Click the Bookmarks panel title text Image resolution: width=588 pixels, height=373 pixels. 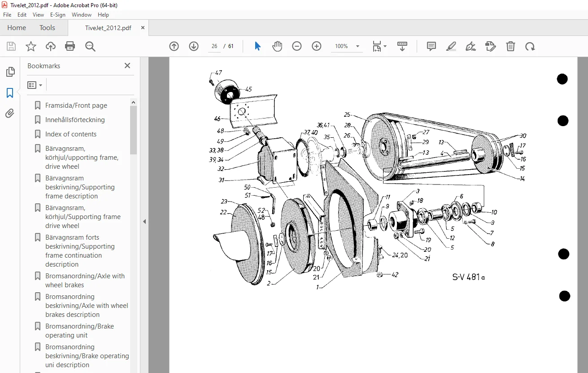44,66
